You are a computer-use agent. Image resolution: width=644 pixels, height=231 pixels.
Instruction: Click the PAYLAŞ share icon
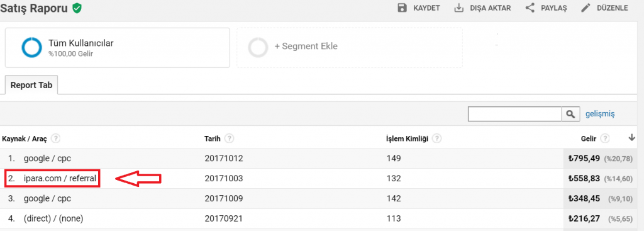[530, 8]
